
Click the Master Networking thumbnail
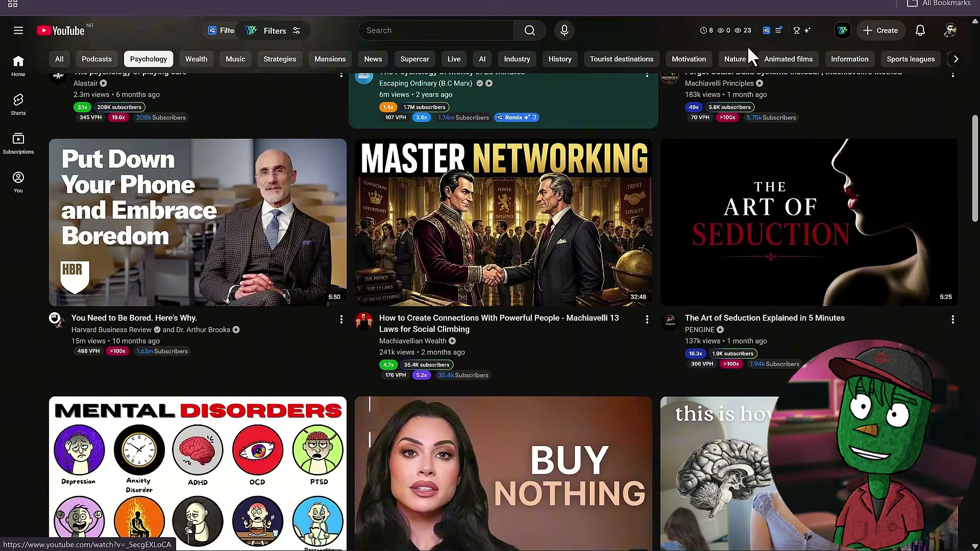tap(503, 222)
